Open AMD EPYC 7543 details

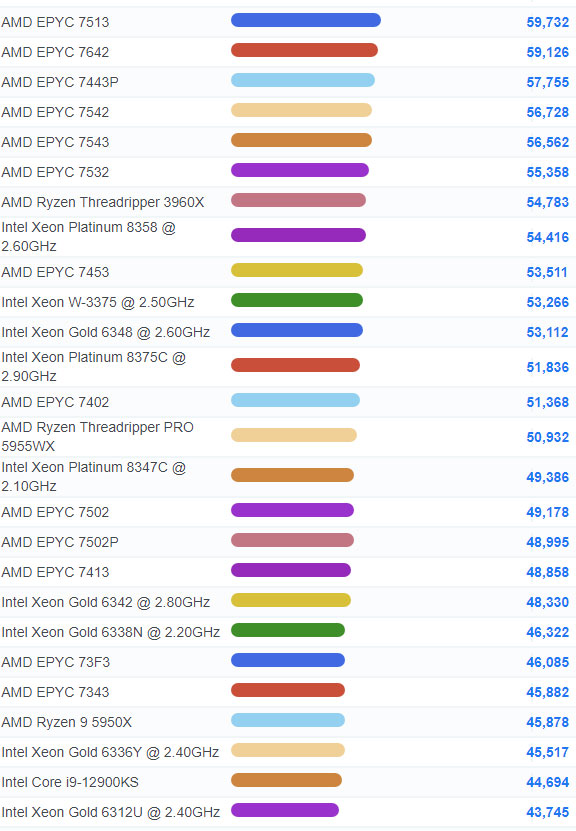click(x=55, y=142)
